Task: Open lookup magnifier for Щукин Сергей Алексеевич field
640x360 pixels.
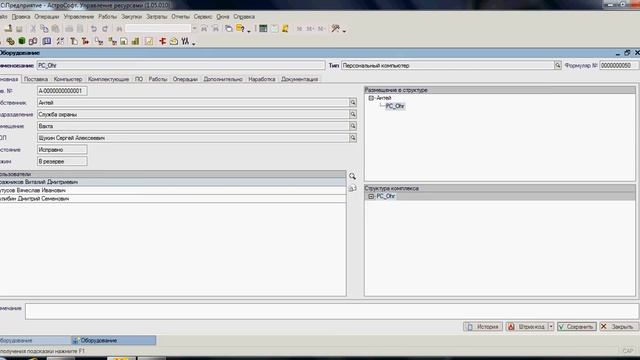Action: (353, 138)
